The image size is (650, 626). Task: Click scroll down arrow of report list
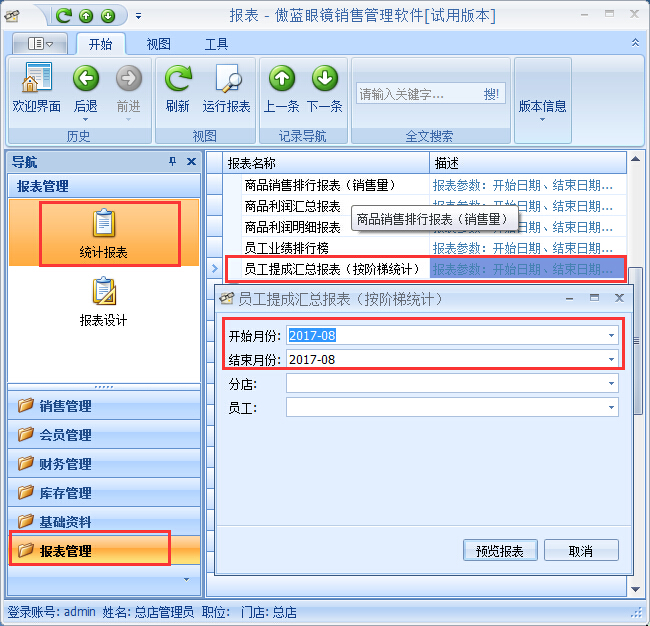coord(635,589)
